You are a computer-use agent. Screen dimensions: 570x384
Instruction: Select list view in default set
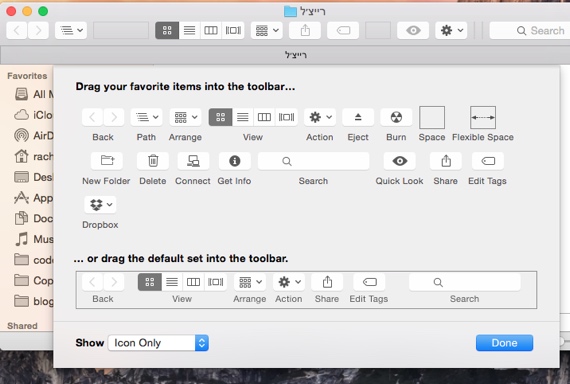click(x=172, y=282)
